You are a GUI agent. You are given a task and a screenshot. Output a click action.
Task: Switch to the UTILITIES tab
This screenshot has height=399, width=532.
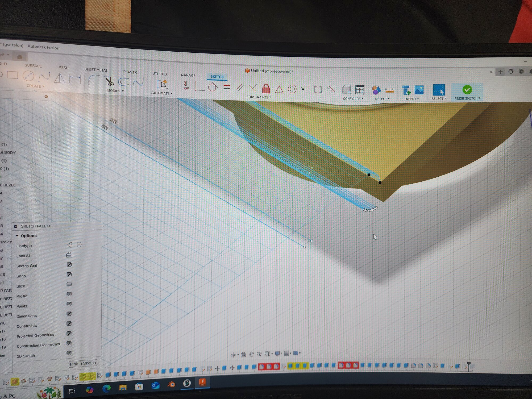[160, 74]
